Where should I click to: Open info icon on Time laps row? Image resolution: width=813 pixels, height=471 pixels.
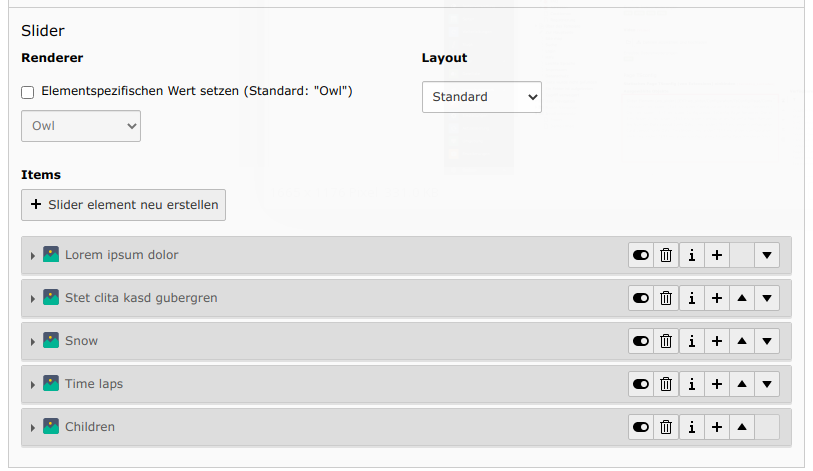pos(692,384)
